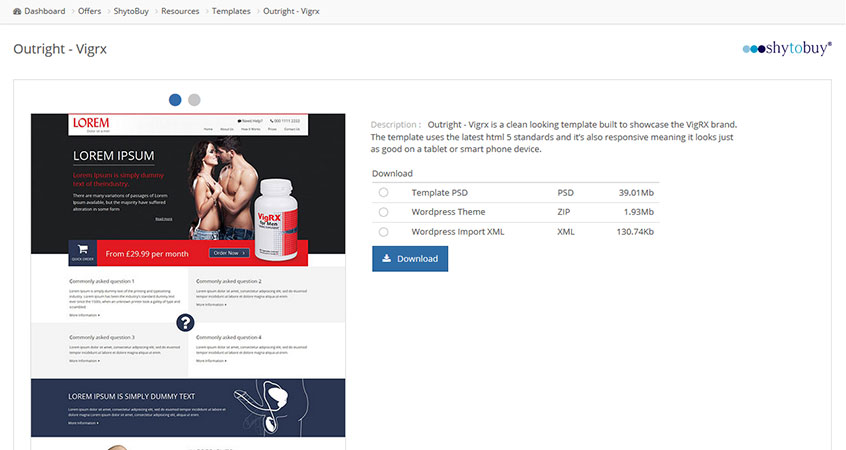Open the Templates breadcrumb link
Screen dimensions: 846x450
[231, 11]
